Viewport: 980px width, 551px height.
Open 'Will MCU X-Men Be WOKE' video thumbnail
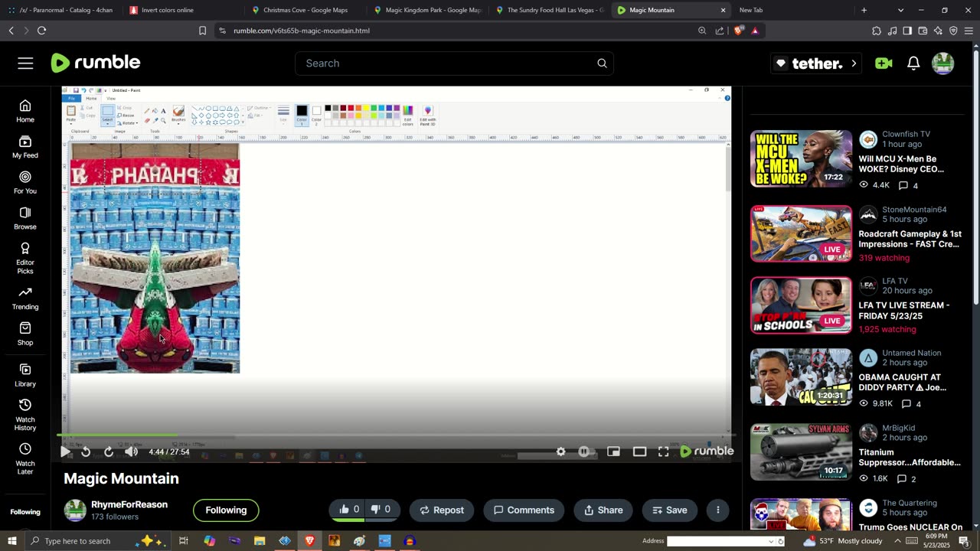801,158
